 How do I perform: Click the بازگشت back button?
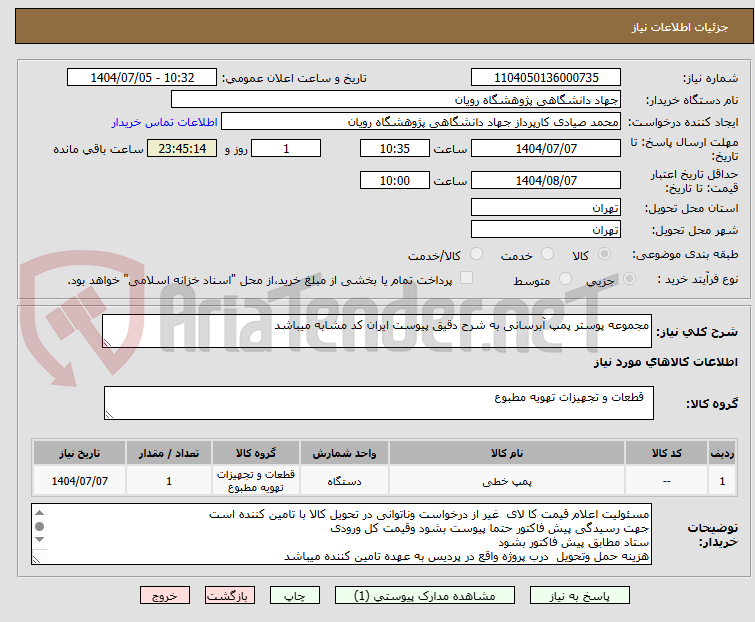point(229,595)
